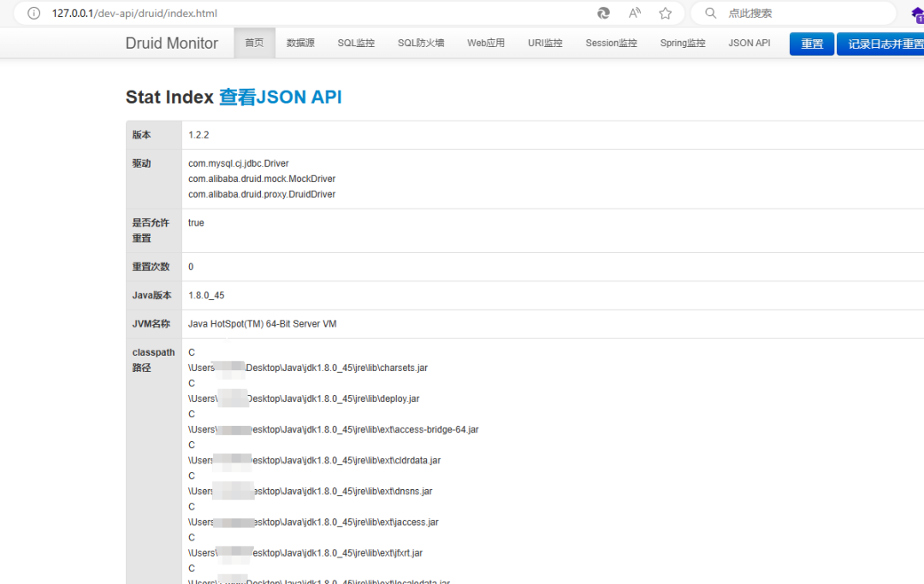Click the site information icon in address bar

(x=33, y=13)
